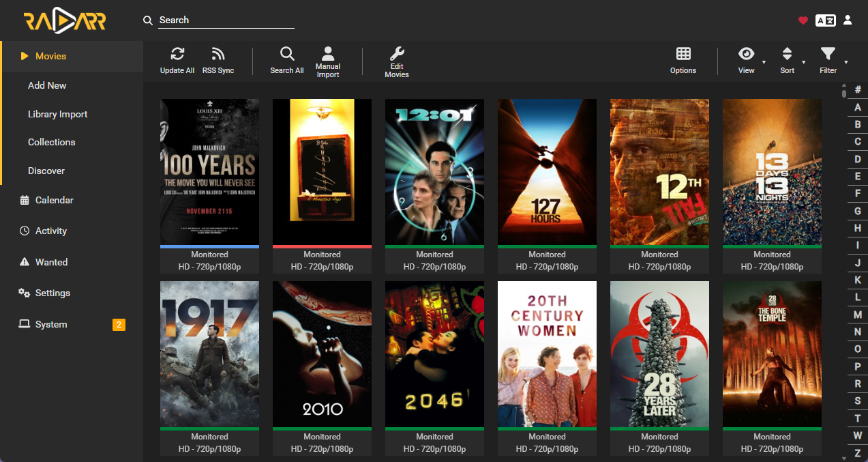Screen dimensions: 868x462
Task: Jump to letter I in index
Action: pos(858,246)
